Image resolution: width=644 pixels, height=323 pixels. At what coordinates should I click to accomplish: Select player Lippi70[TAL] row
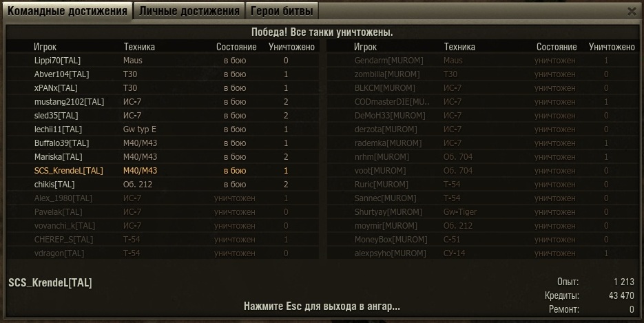coord(163,61)
